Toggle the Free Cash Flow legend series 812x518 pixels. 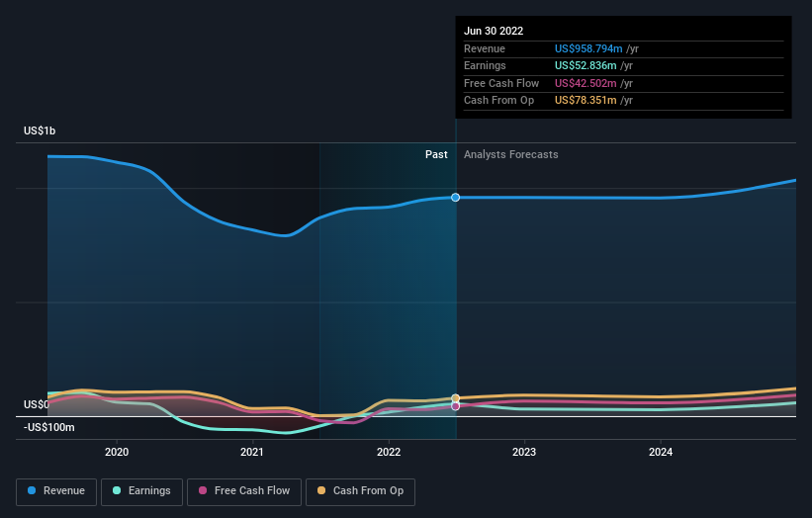click(244, 491)
